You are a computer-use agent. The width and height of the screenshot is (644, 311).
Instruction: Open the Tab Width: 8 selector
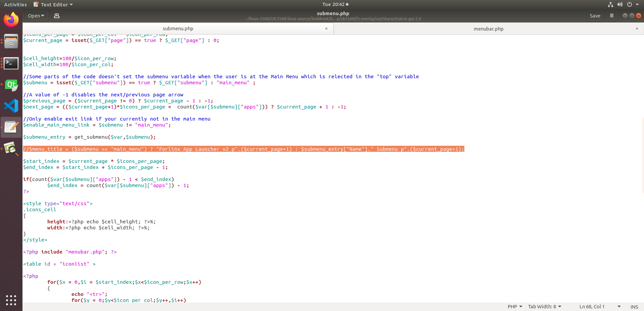click(x=545, y=307)
